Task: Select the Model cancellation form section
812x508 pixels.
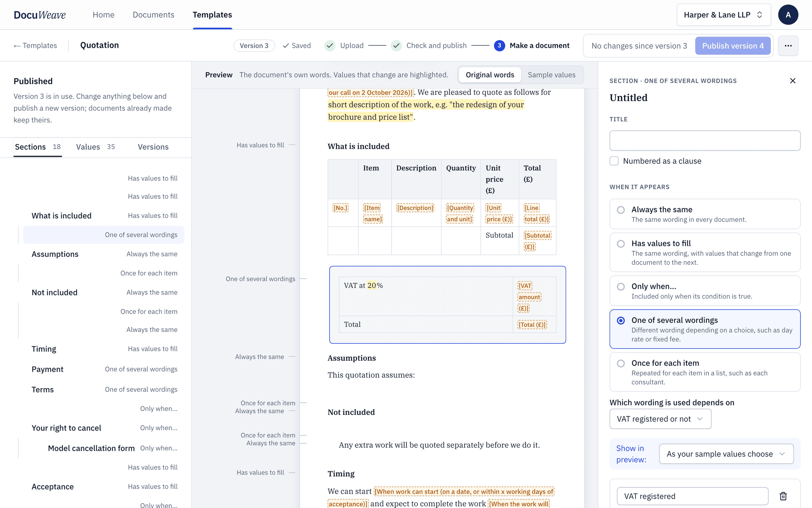Action: pyautogui.click(x=112, y=448)
